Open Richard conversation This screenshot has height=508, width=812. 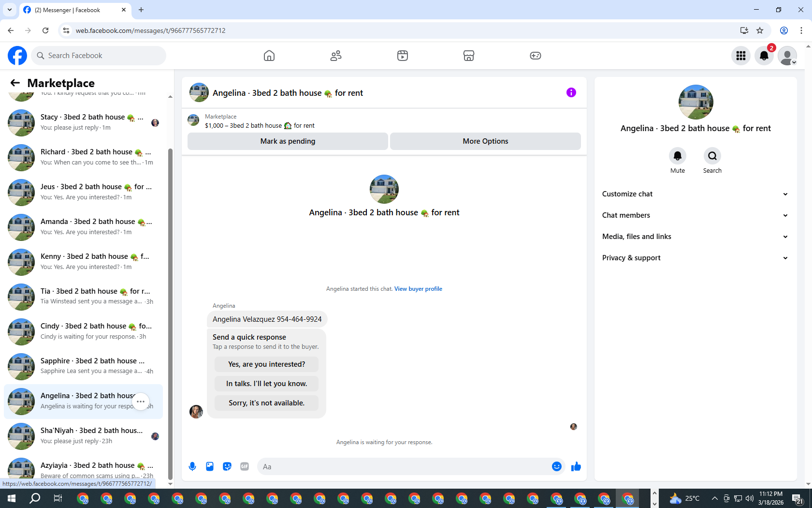pos(83,158)
